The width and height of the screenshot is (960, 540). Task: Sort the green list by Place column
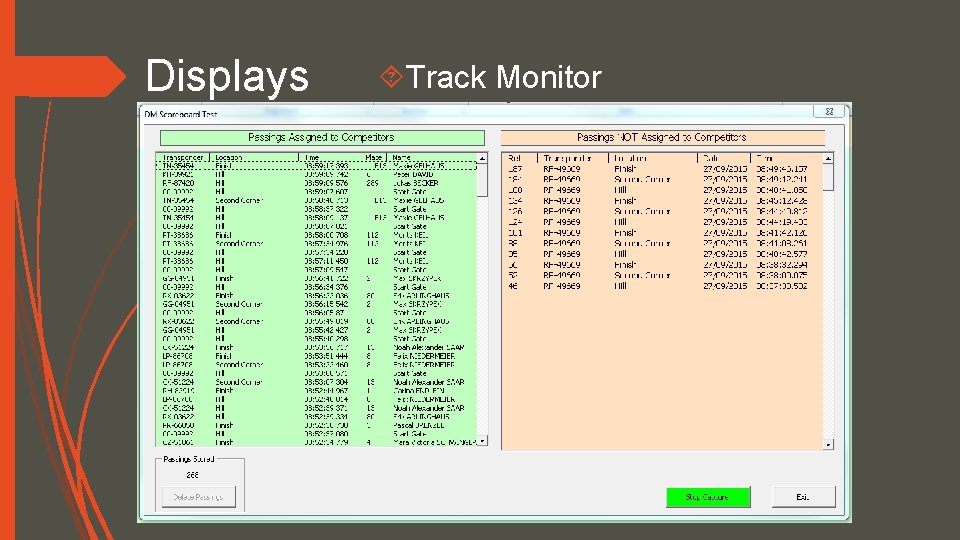coord(375,157)
